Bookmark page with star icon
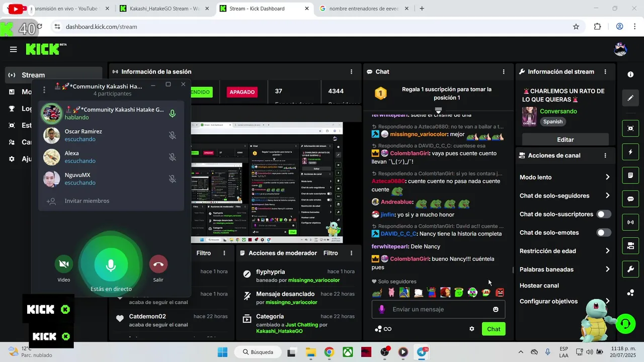The image size is (644, 362). click(x=576, y=27)
